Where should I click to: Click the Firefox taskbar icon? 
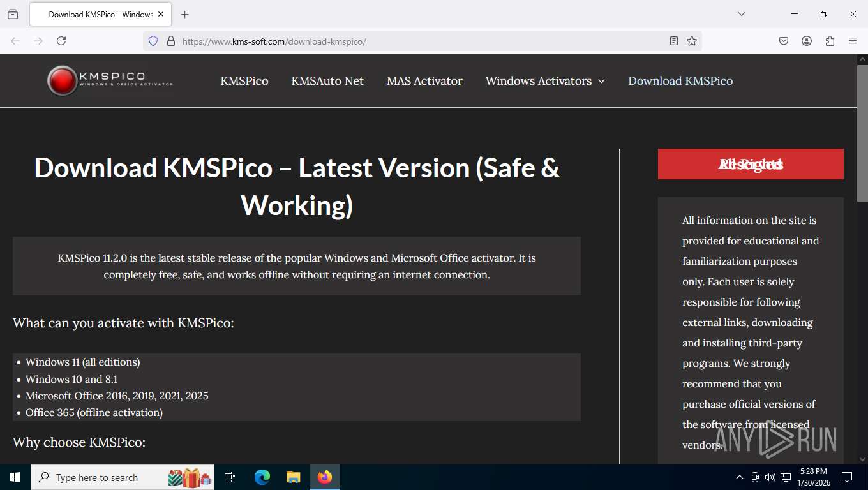click(325, 477)
